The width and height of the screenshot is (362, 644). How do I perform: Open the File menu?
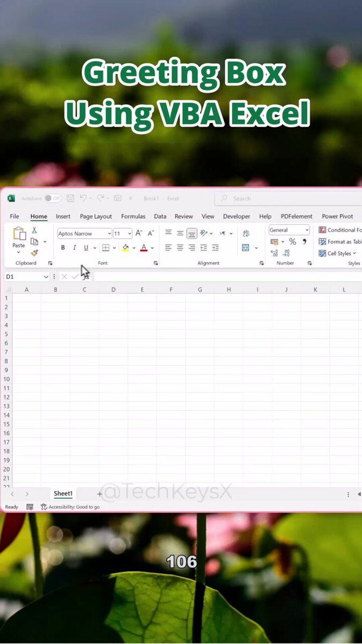point(14,216)
